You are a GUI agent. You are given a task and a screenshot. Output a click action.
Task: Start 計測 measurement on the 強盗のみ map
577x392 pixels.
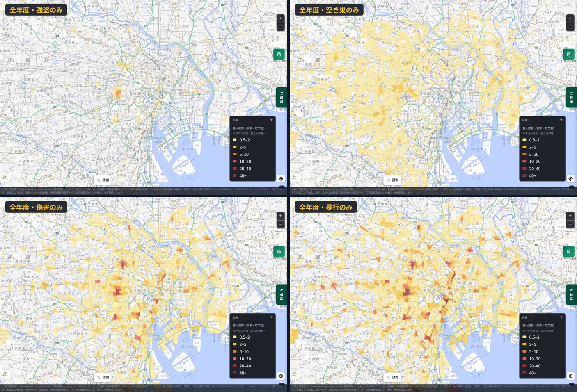coord(103,180)
